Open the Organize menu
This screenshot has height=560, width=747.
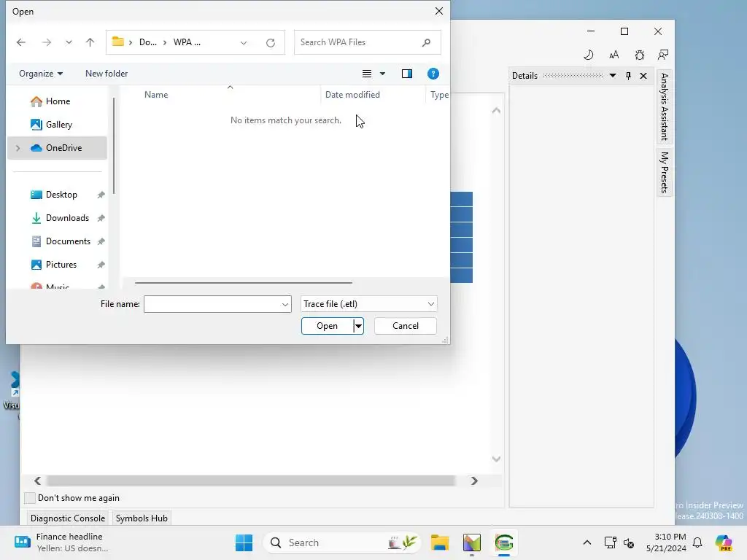(x=41, y=74)
